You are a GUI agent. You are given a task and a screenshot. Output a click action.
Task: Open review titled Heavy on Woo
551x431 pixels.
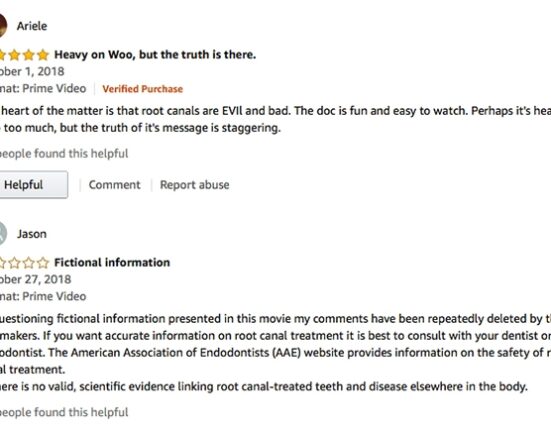pyautogui.click(x=155, y=55)
